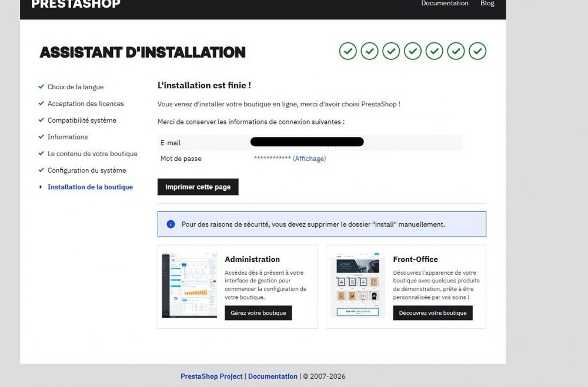Select Configuration du système step

(86, 170)
